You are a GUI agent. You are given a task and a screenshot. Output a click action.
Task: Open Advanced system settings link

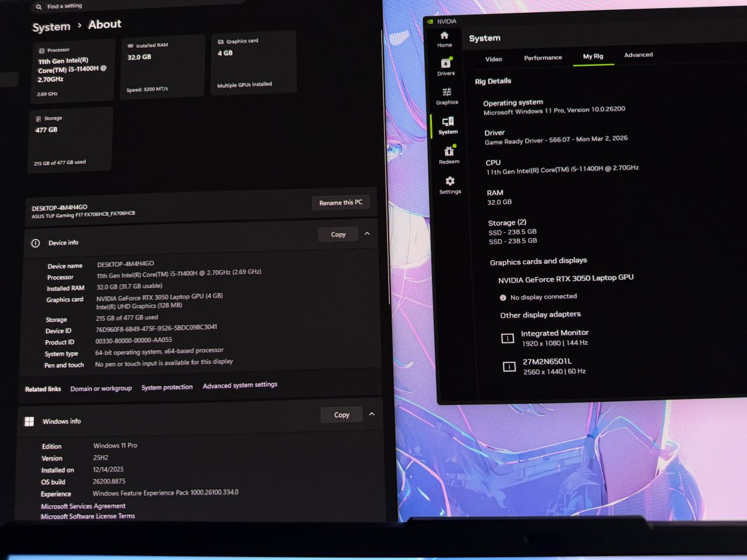[240, 385]
